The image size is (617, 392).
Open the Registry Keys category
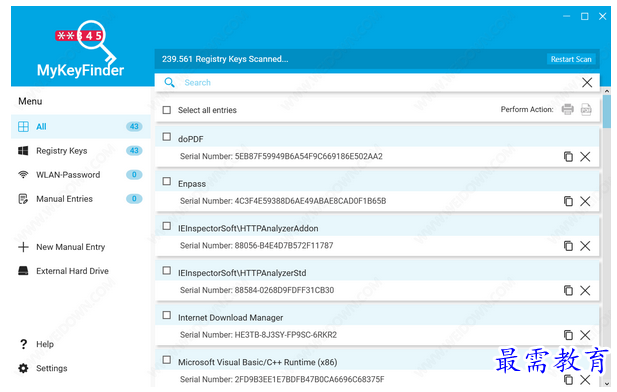point(81,150)
